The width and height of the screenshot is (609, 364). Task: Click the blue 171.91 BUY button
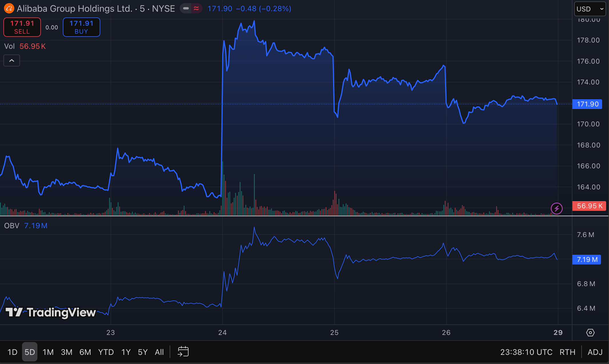pyautogui.click(x=81, y=27)
